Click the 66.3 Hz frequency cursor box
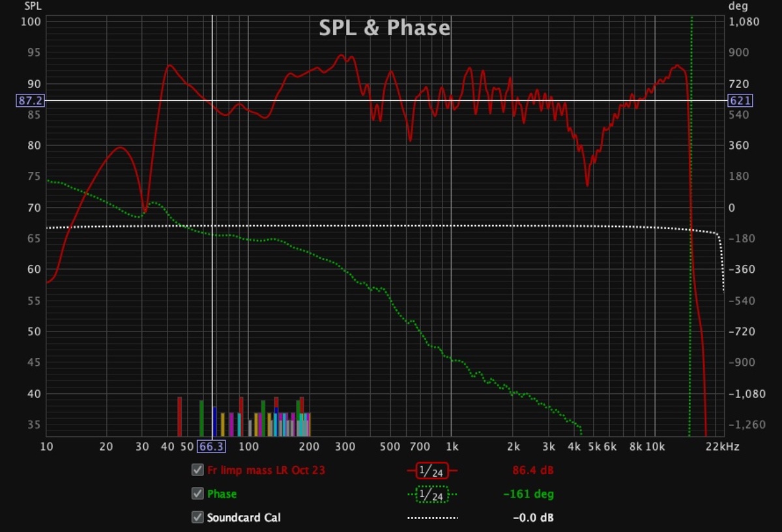The width and height of the screenshot is (782, 532). [x=212, y=446]
